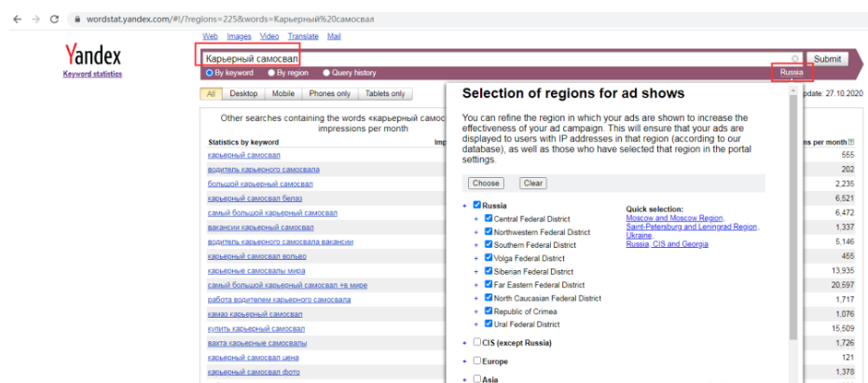Expand Southern Federal District node
Screen dimensions: 868x383
tap(476, 245)
